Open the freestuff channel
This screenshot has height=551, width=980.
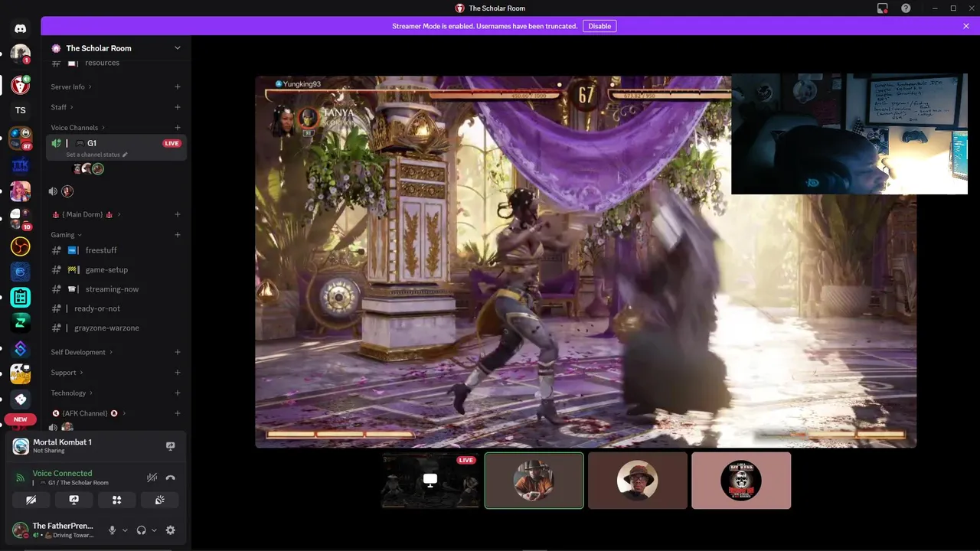(x=116, y=250)
